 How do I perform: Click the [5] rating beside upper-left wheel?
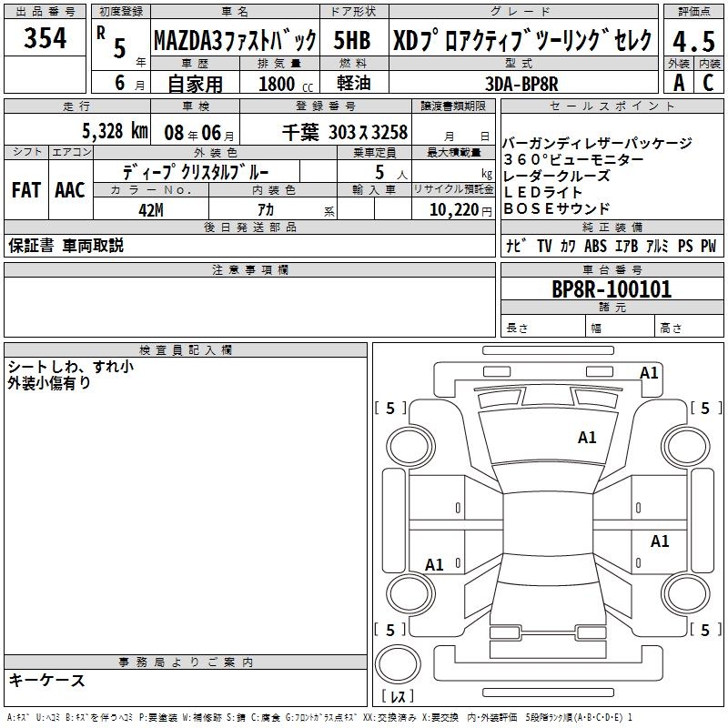click(x=390, y=409)
